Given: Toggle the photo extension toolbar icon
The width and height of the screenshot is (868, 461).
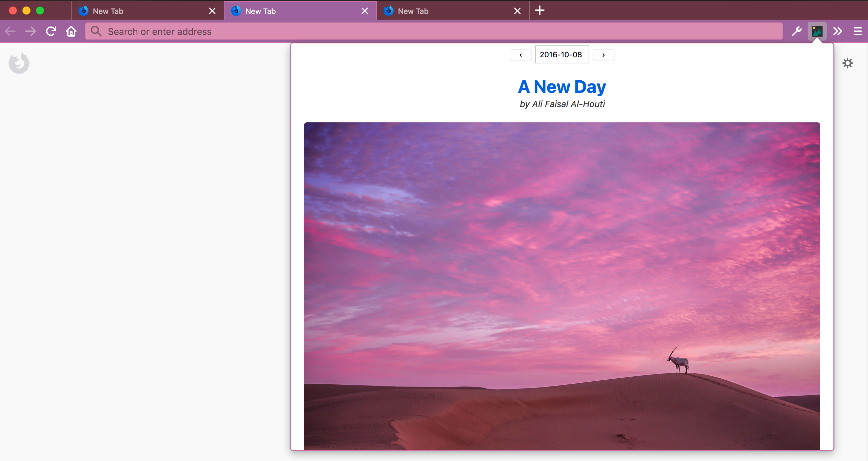Looking at the screenshot, I should click(x=817, y=32).
